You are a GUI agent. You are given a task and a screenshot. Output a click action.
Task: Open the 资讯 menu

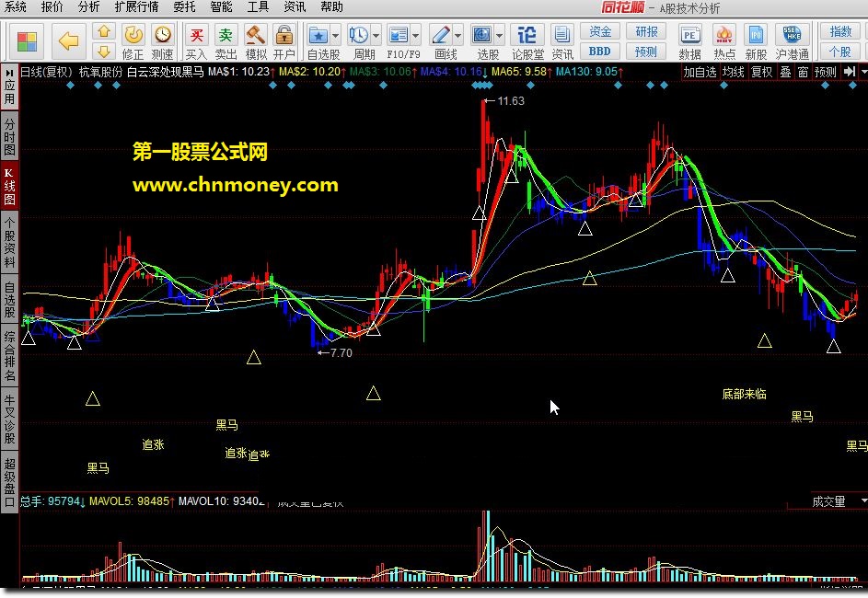click(x=295, y=6)
